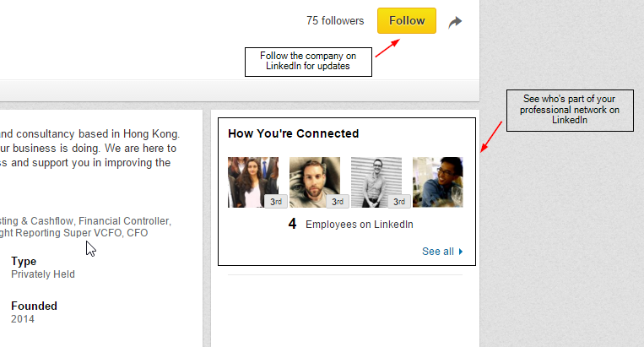Open the 75 followers count
Image resolution: width=644 pixels, height=347 pixels.
(x=335, y=21)
